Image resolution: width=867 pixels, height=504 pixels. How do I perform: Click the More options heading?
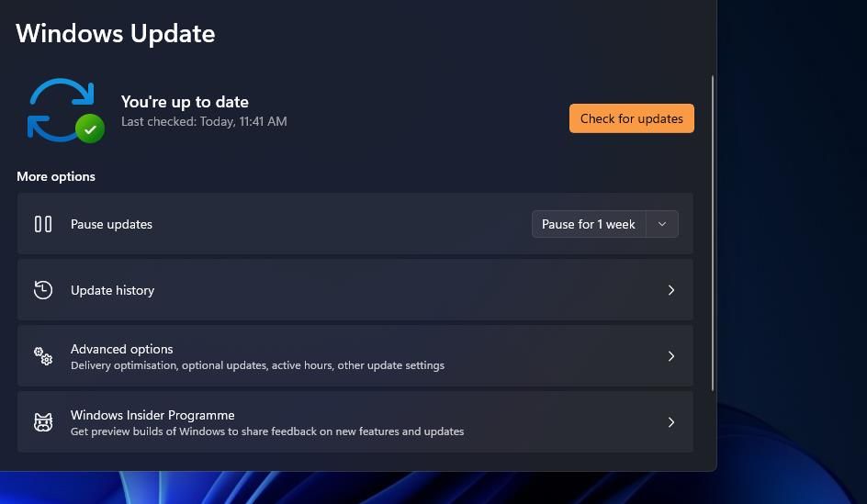(x=56, y=176)
